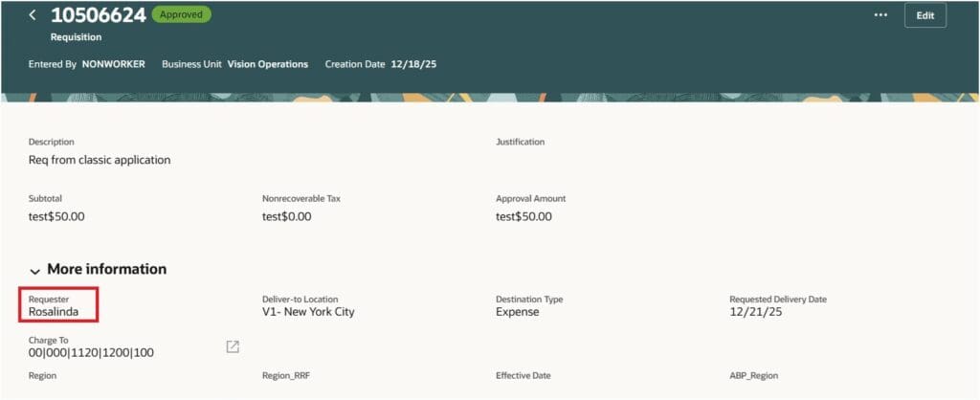The height and width of the screenshot is (400, 980).
Task: Click the Vision Operations business unit
Action: pos(267,64)
